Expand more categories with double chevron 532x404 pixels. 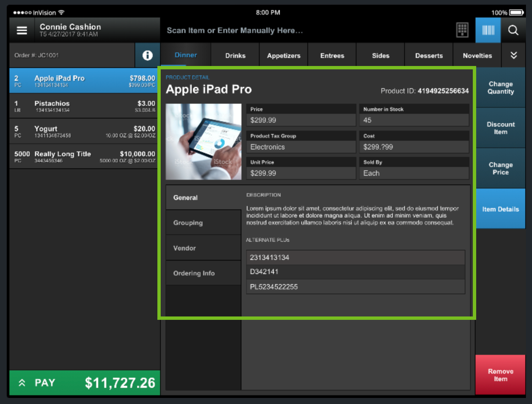click(x=514, y=55)
